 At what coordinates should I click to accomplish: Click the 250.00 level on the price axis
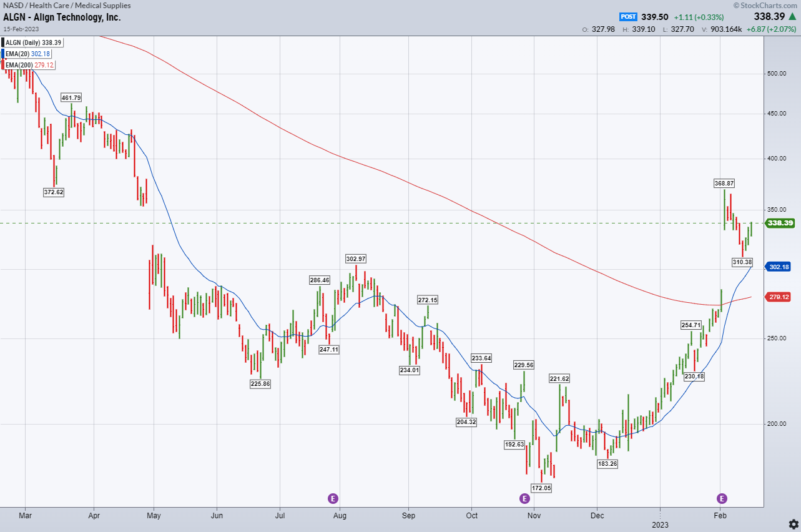pos(777,338)
